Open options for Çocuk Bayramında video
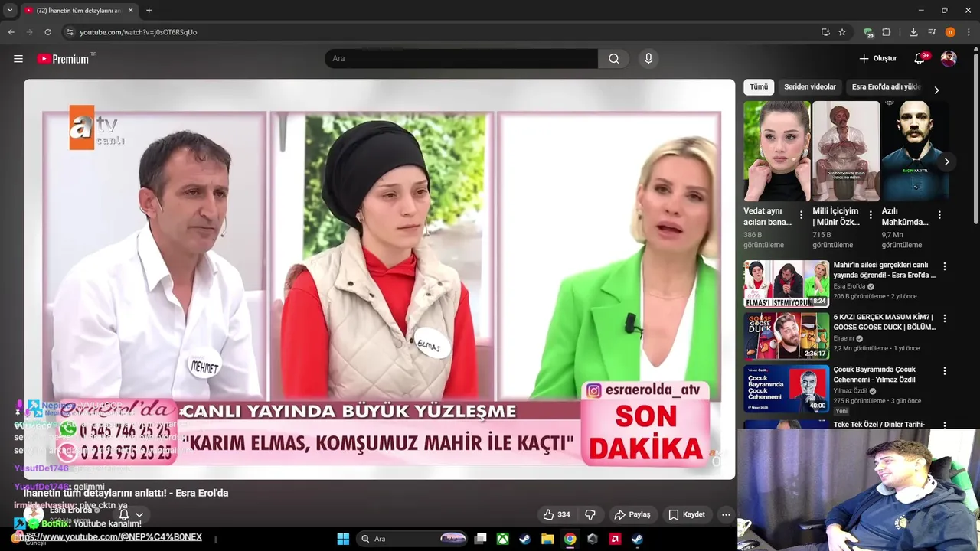Screen dimensions: 980x551 pos(944,370)
